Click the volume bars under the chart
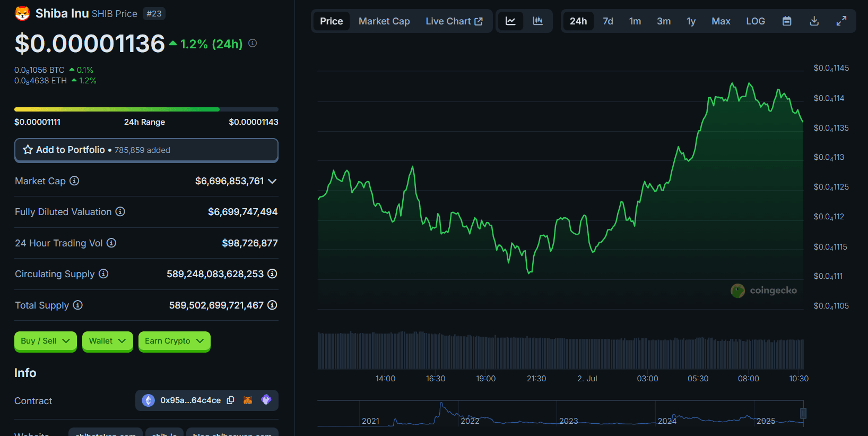This screenshot has height=436, width=868. pyautogui.click(x=561, y=350)
